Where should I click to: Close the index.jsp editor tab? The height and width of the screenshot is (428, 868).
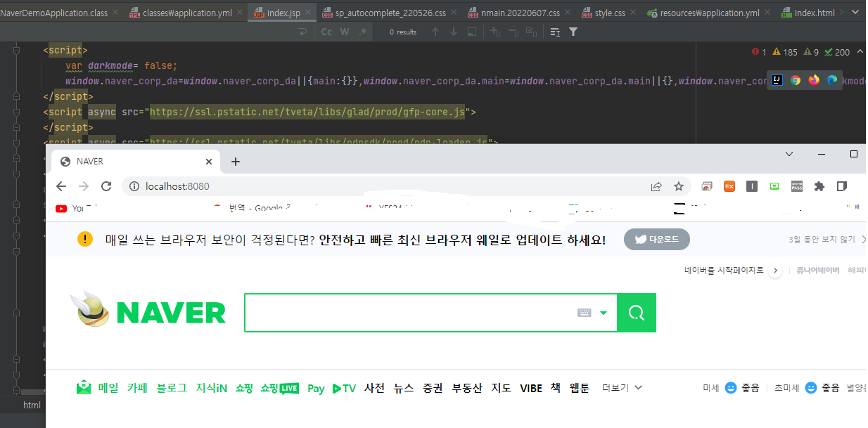pyautogui.click(x=307, y=13)
